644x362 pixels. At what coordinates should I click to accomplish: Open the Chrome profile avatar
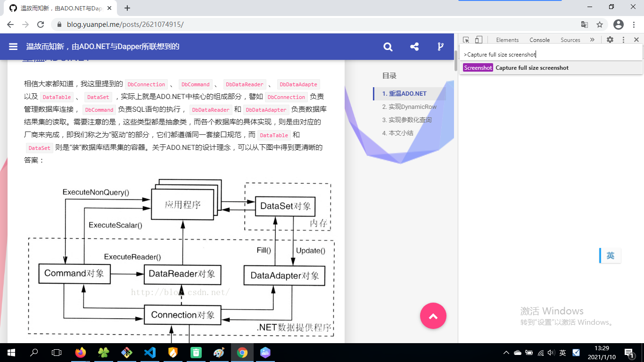(619, 25)
